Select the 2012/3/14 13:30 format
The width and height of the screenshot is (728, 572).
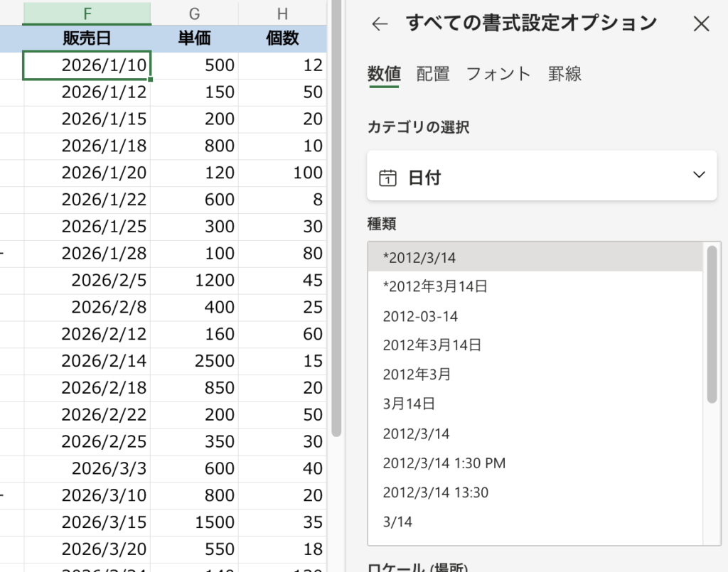[435, 492]
